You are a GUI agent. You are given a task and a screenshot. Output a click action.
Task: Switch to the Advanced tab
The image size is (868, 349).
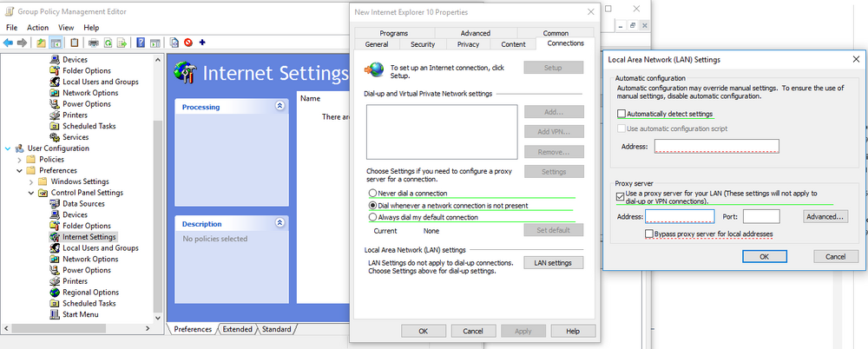(476, 33)
